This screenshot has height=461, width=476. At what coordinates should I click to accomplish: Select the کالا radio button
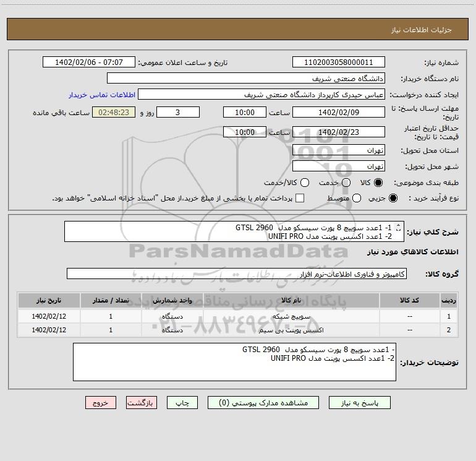[378, 183]
